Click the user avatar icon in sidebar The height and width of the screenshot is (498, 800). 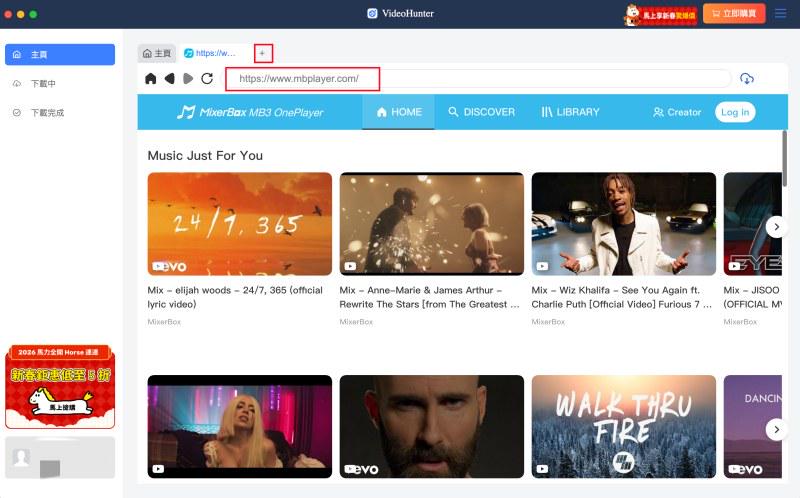click(x=21, y=458)
